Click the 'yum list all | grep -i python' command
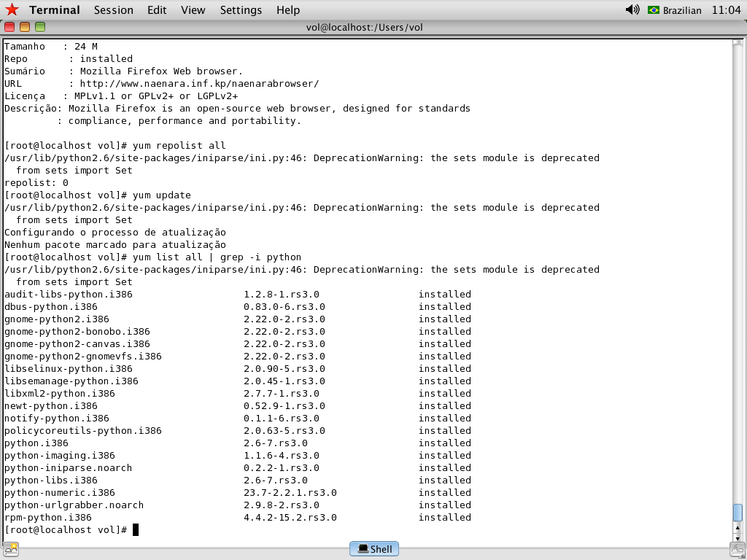Screen dimensions: 747x560 pyautogui.click(x=217, y=257)
